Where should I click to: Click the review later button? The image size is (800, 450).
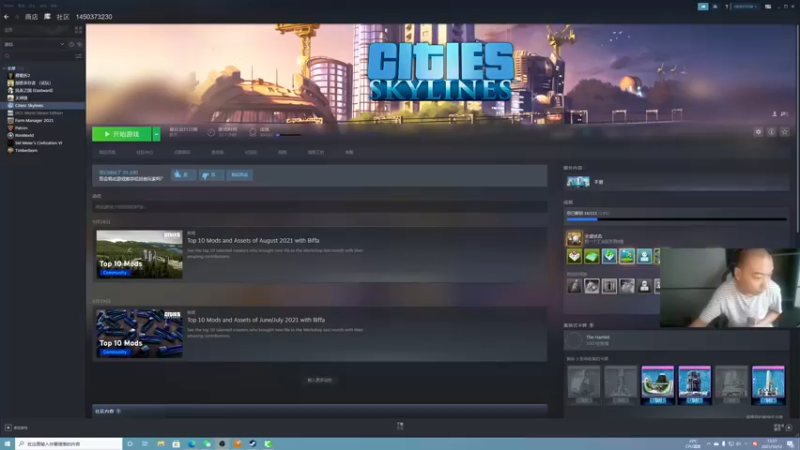coord(239,175)
